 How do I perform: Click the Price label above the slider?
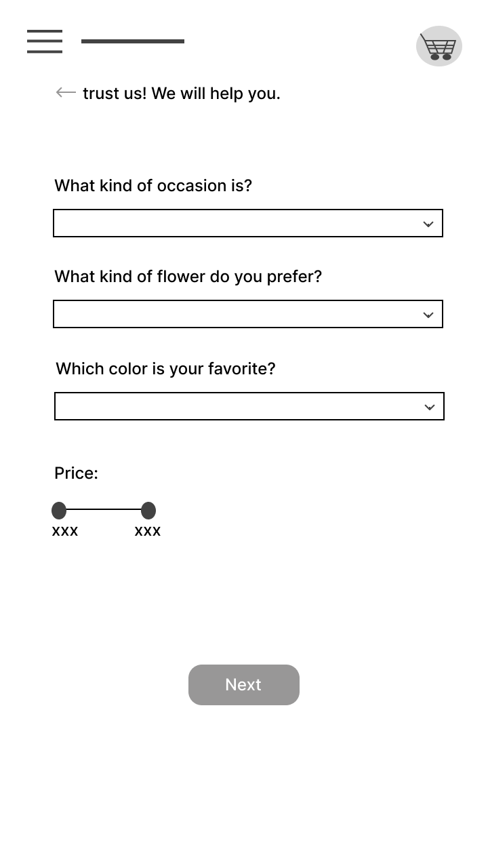[76, 473]
